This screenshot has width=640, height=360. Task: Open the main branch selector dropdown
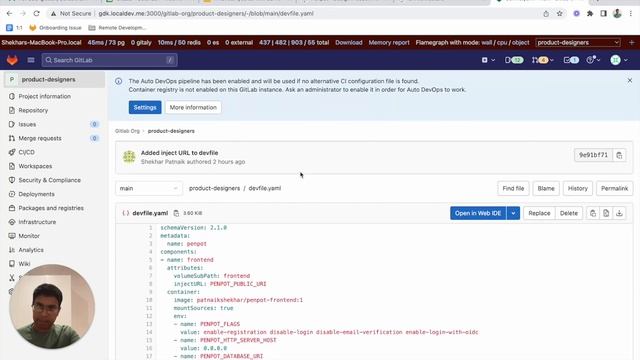point(149,188)
